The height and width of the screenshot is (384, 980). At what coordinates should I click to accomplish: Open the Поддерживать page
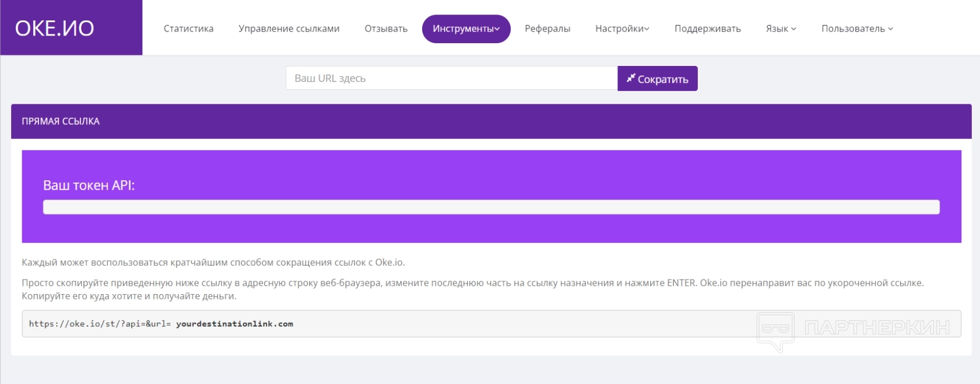tap(708, 29)
